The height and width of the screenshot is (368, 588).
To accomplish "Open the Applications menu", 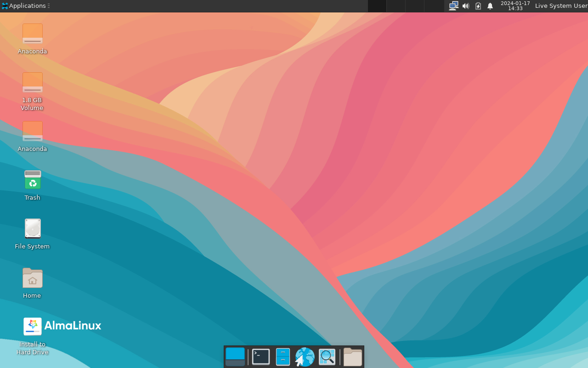I will (x=22, y=6).
